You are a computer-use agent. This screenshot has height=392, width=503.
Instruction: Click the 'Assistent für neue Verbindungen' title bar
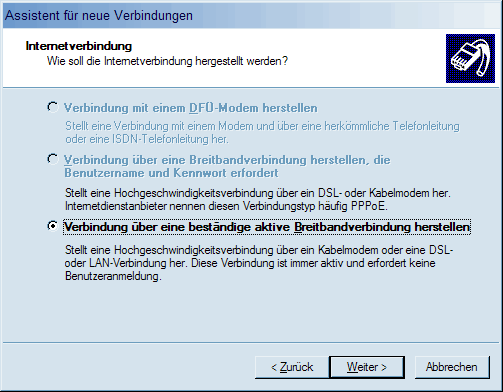point(251,15)
